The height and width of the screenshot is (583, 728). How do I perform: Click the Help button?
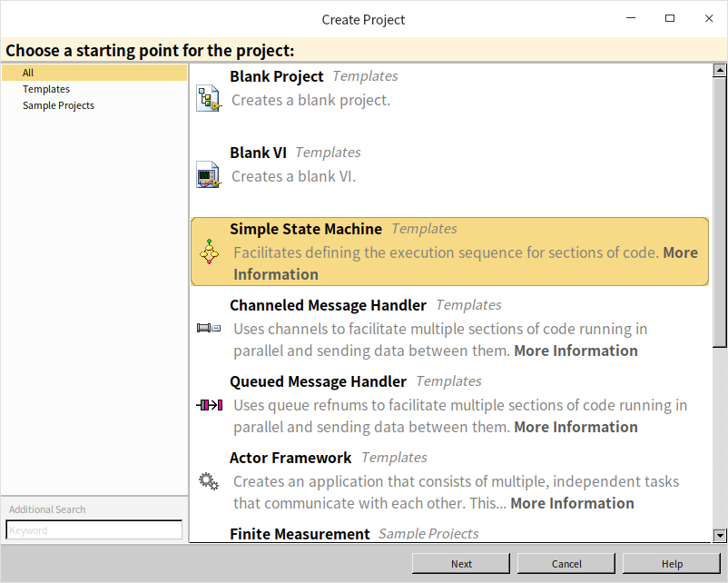click(x=672, y=564)
